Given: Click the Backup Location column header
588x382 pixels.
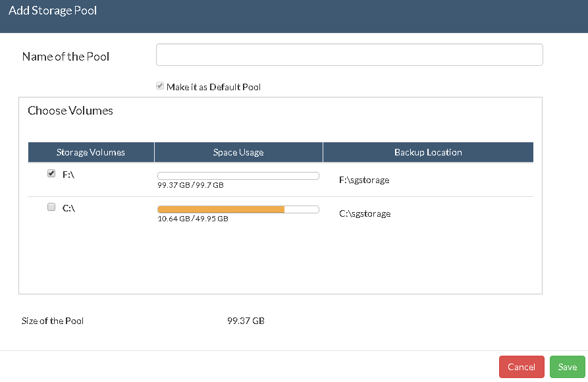Looking at the screenshot, I should click(428, 152).
